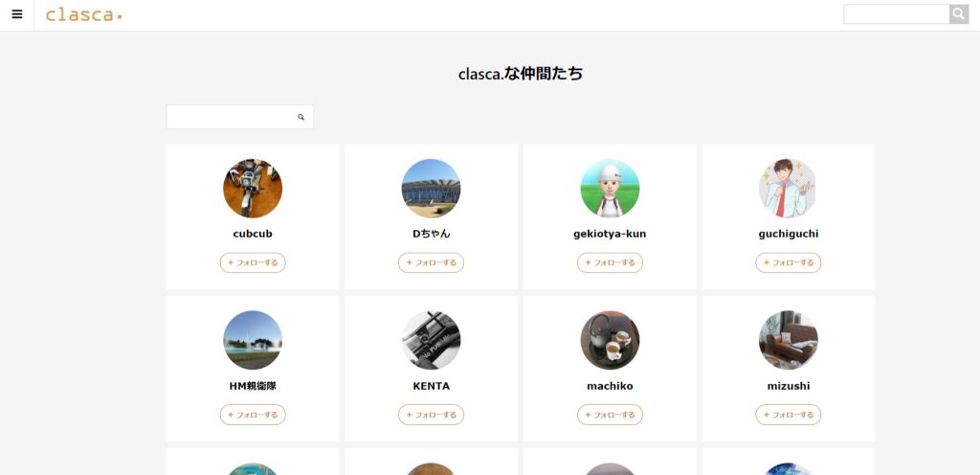Screen dimensions: 980x475
Task: Follow mizushi with フォローする button
Action: click(789, 415)
